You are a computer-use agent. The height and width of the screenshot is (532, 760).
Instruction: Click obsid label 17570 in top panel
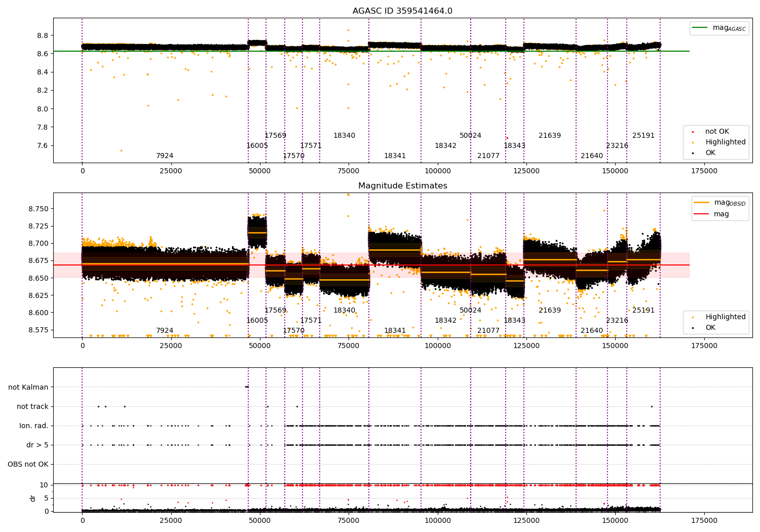click(293, 156)
